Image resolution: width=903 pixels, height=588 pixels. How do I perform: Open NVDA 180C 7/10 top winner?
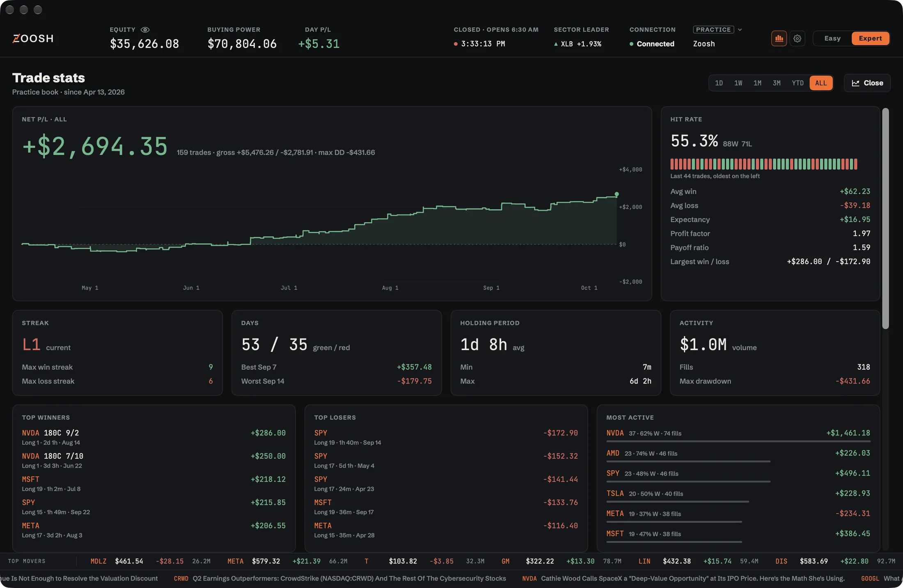point(154,460)
